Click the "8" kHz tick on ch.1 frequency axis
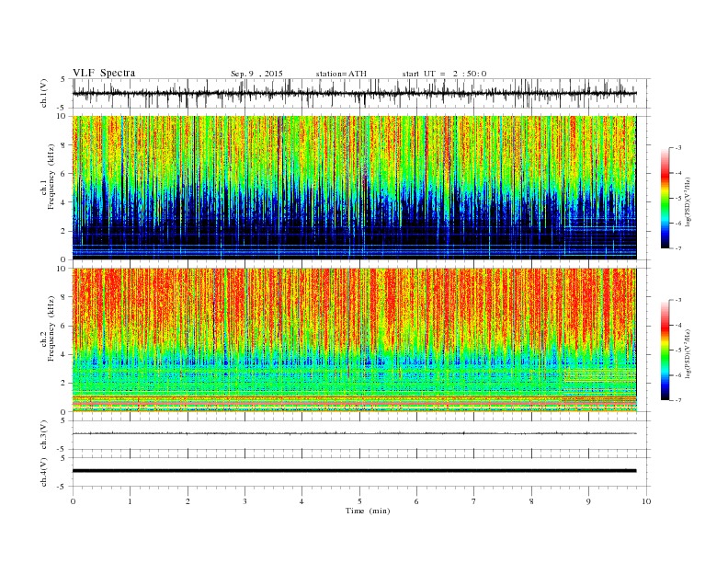 [x=63, y=145]
